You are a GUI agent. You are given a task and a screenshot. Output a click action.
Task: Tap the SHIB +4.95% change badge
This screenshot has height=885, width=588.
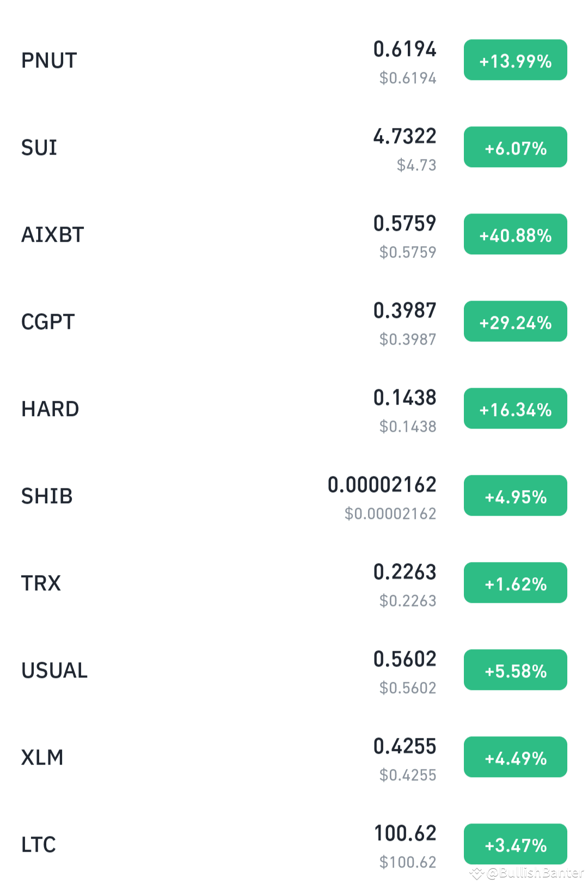515,496
